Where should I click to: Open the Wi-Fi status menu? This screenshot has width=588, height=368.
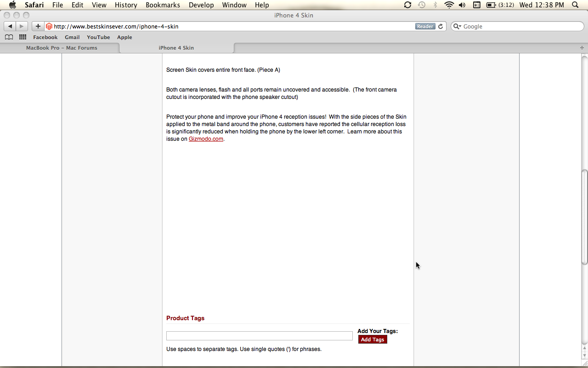pos(449,5)
